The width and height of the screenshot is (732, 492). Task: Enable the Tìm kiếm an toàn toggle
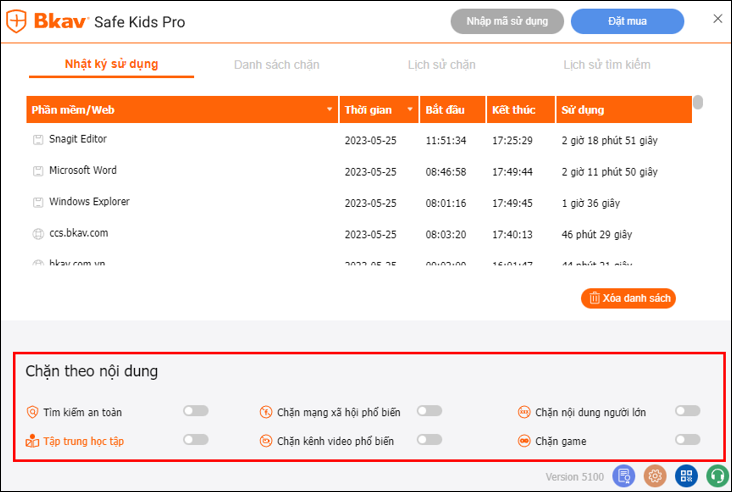pos(196,411)
